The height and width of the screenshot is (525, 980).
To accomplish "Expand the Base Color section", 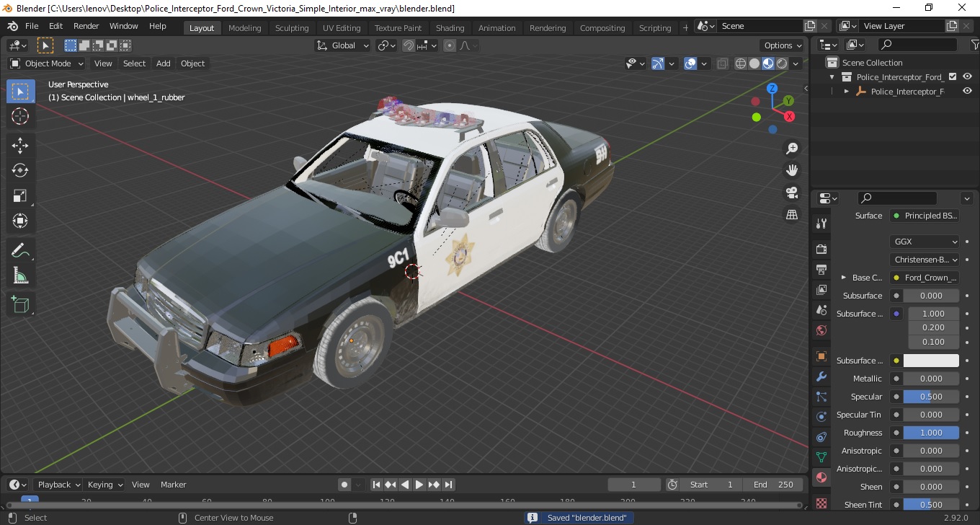I will click(843, 278).
